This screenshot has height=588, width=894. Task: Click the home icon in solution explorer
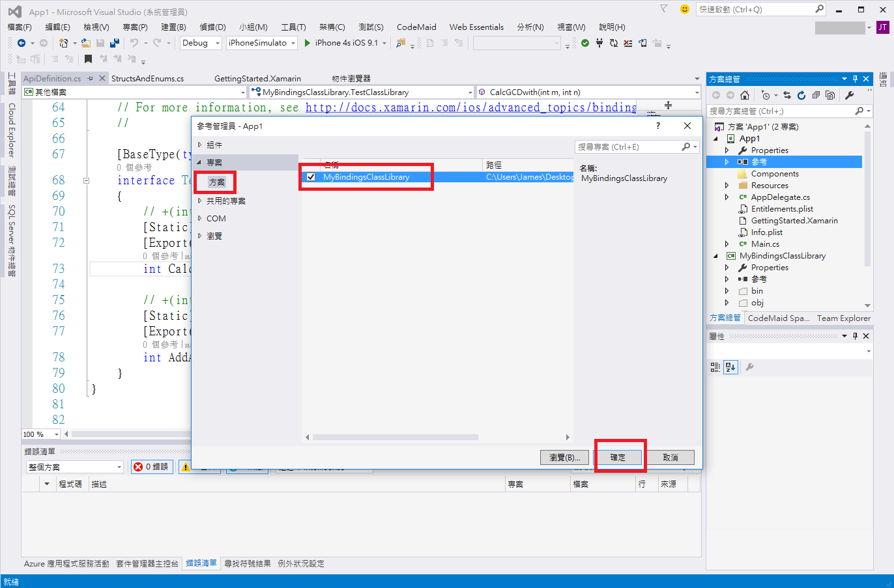tap(745, 95)
